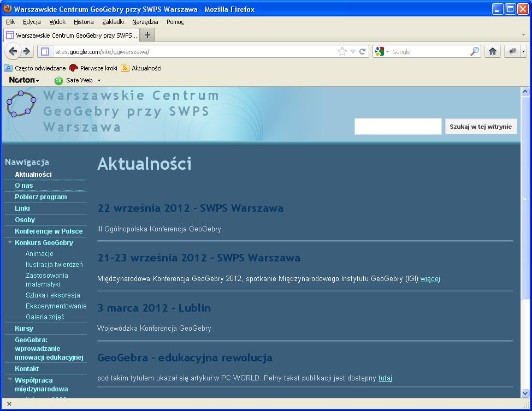Screen dimensions: 532x411
Task: Open the Sztuka i ekspresja sub-page
Action: coord(53,295)
